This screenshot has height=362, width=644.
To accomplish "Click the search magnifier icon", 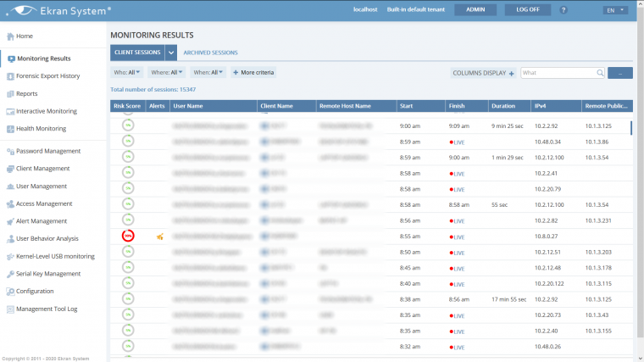I will click(600, 73).
